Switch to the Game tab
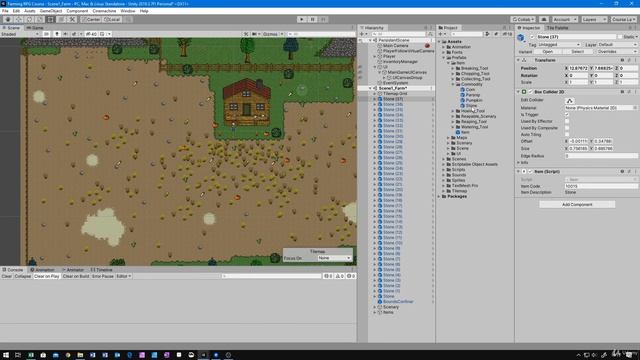The width and height of the screenshot is (640, 360). 35,28
